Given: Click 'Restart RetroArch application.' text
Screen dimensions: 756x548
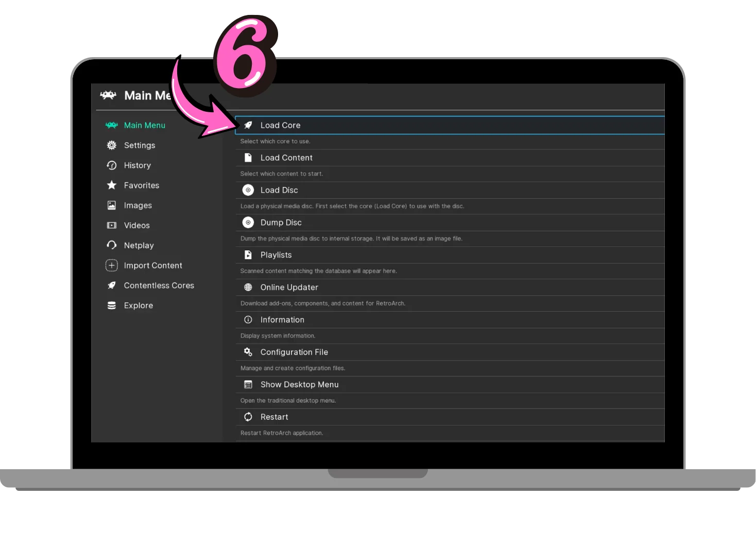Looking at the screenshot, I should pyautogui.click(x=282, y=433).
